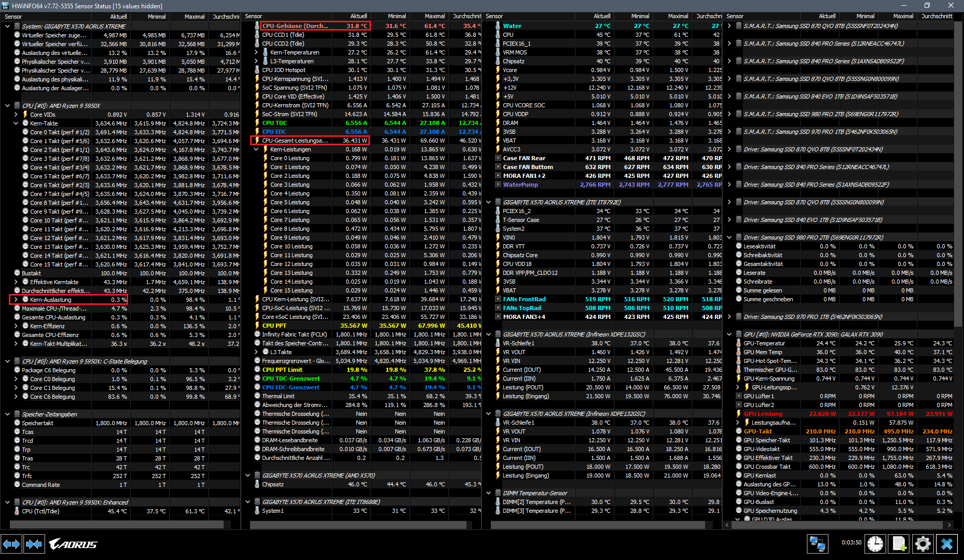Image resolution: width=964 pixels, height=560 pixels.
Task: Expand the Kern-Effizienz node
Action: [x=16, y=326]
